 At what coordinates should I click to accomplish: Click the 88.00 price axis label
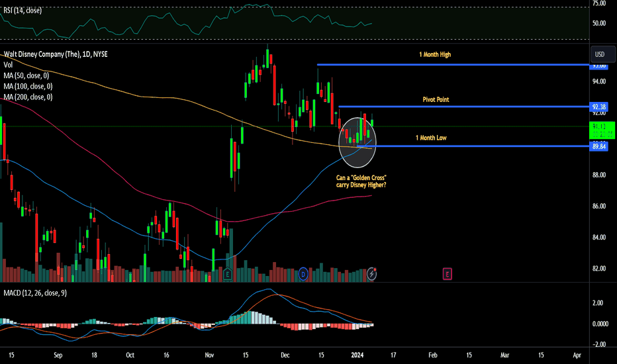click(599, 175)
